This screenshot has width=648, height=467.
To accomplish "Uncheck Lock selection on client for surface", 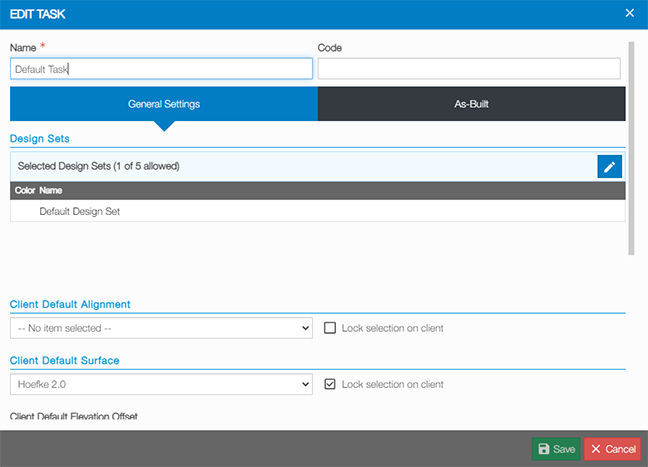I will (330, 384).
